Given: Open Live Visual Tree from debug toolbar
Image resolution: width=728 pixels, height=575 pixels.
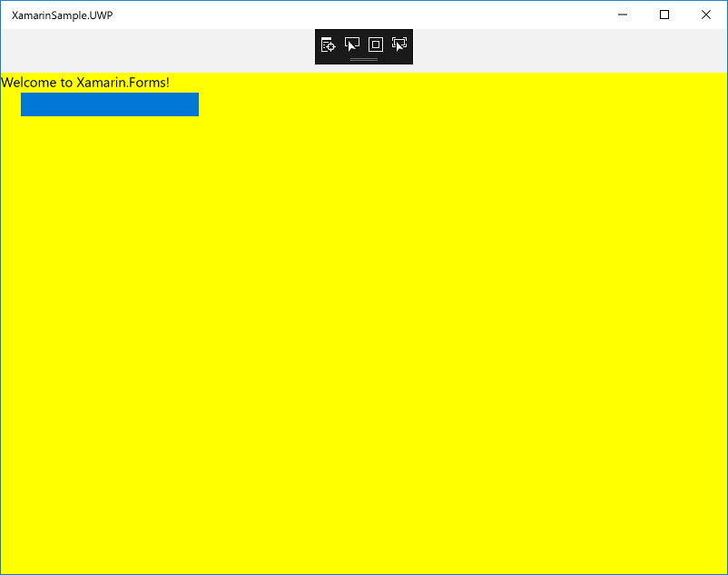Looking at the screenshot, I should pyautogui.click(x=329, y=45).
